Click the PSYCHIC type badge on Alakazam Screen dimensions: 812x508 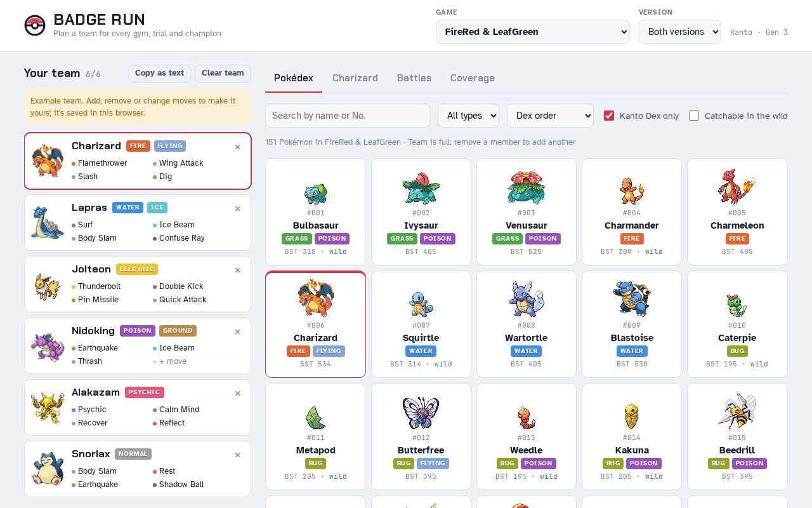coord(145,392)
